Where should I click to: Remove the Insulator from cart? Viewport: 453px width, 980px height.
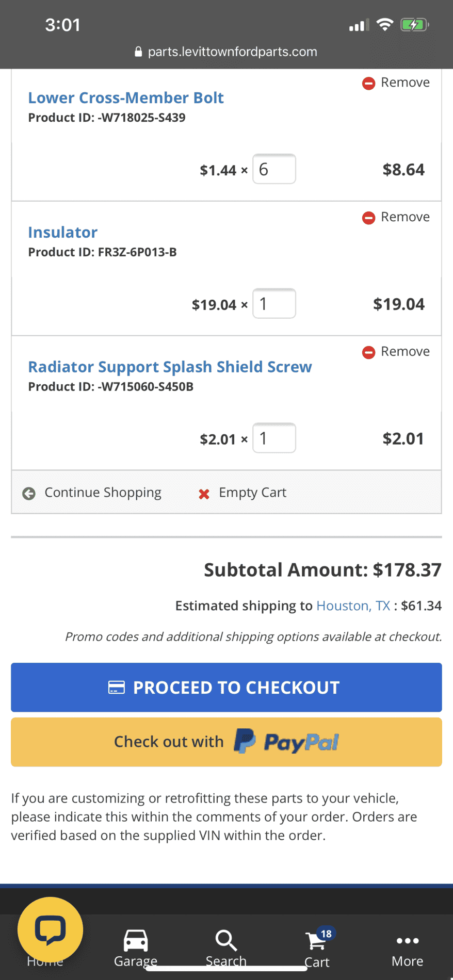396,217
